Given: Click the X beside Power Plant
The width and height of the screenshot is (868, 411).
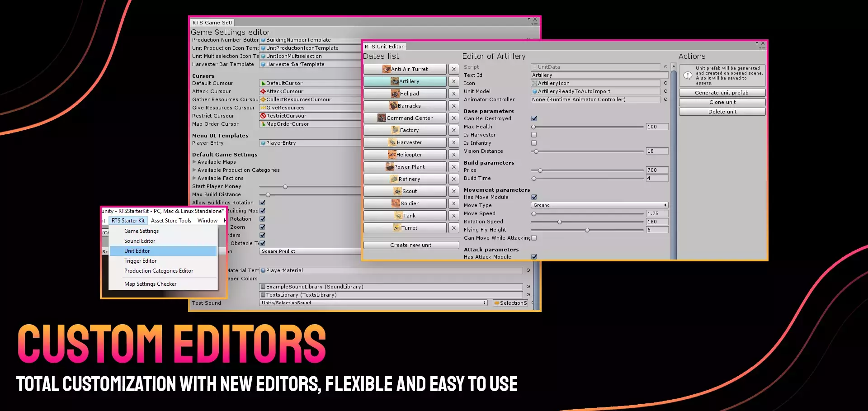Looking at the screenshot, I should click(x=454, y=167).
